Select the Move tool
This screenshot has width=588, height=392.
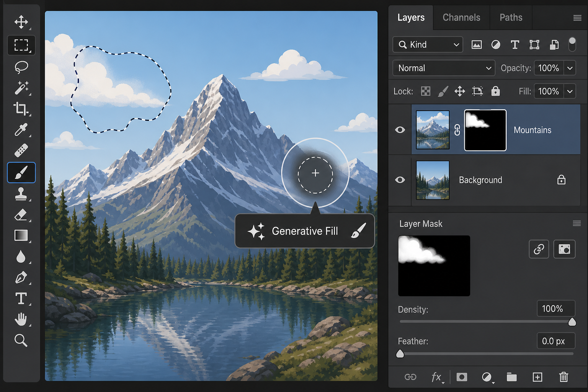tap(21, 22)
